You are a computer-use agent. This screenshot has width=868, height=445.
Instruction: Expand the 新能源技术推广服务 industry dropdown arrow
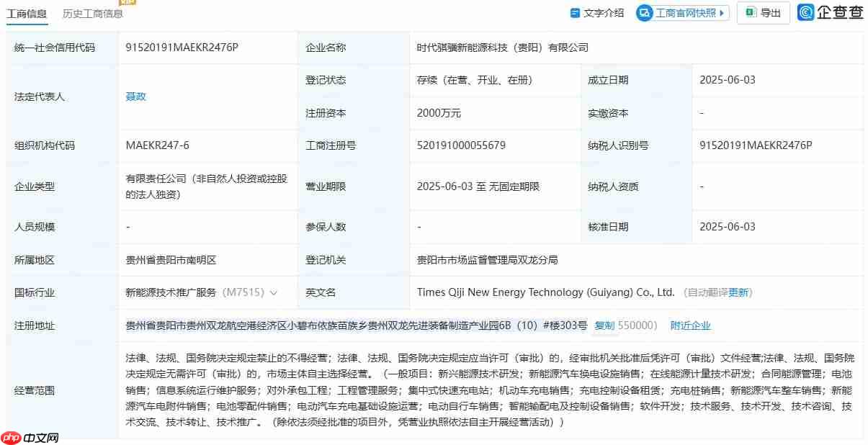click(274, 293)
